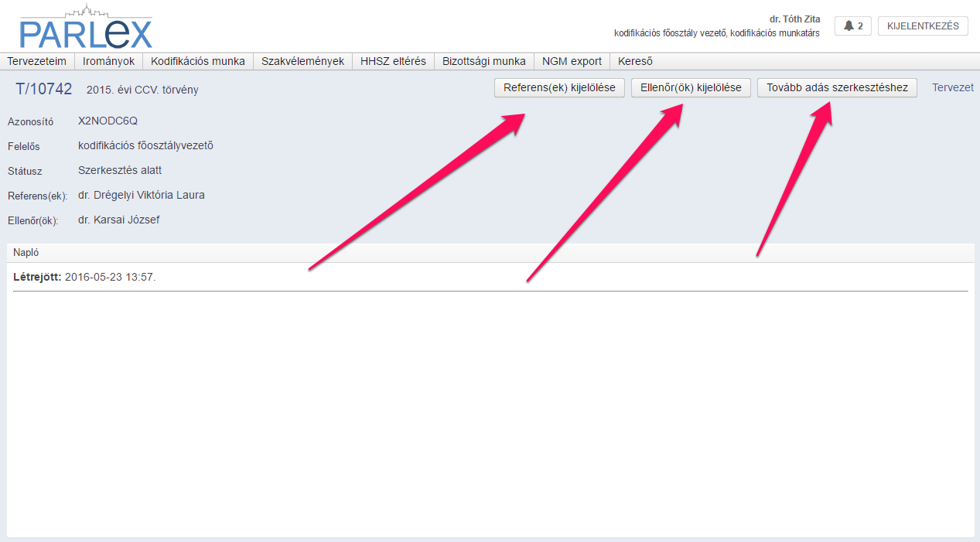Image resolution: width=980 pixels, height=542 pixels.
Task: Click the Azonosító label
Action: pos(30,122)
